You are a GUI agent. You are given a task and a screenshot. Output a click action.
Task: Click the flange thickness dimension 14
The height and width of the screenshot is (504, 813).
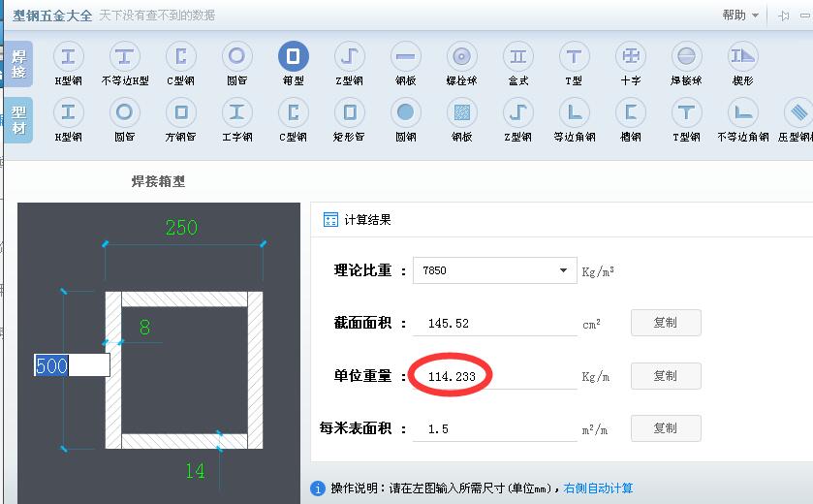(x=195, y=471)
